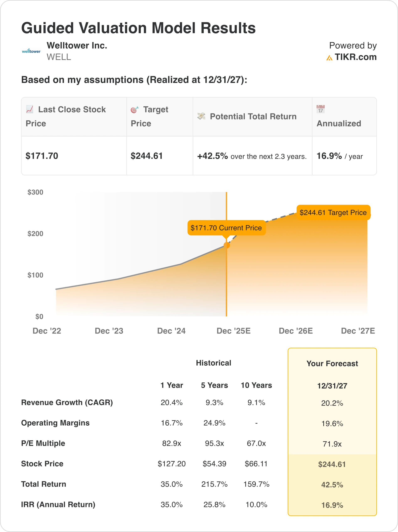
Task: Click the target bullseye icon beside Target Price
Action: click(135, 110)
